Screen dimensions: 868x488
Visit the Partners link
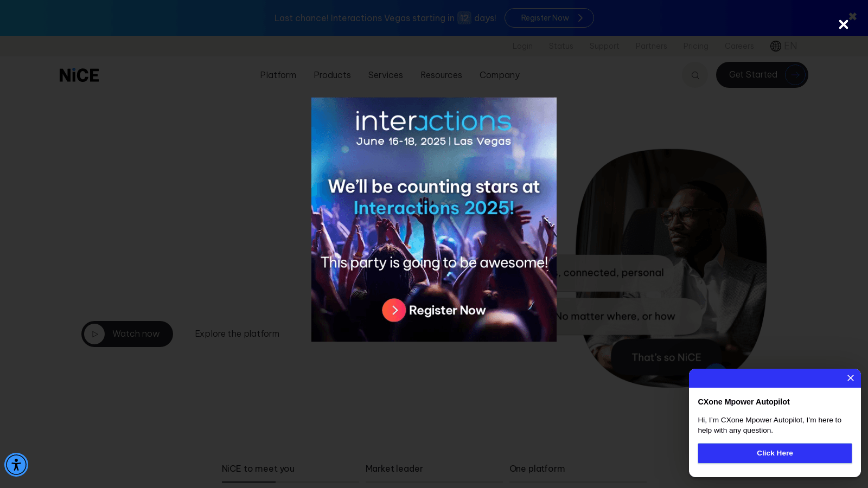[x=651, y=46]
